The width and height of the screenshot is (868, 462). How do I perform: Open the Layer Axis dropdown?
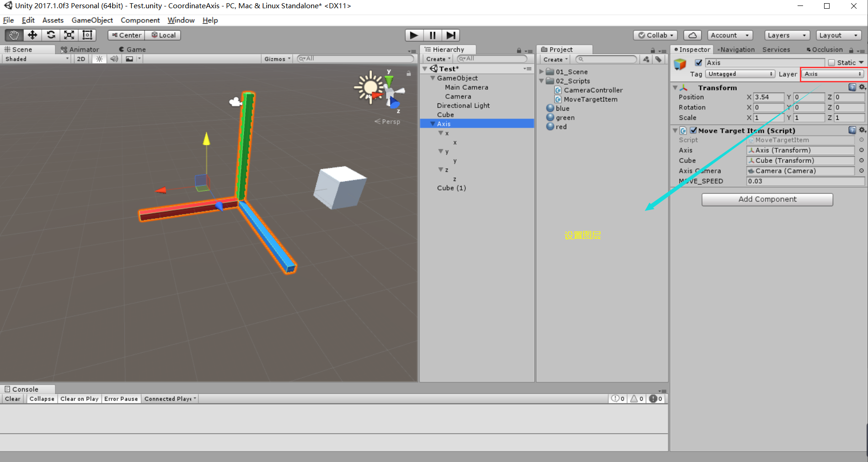(833, 74)
